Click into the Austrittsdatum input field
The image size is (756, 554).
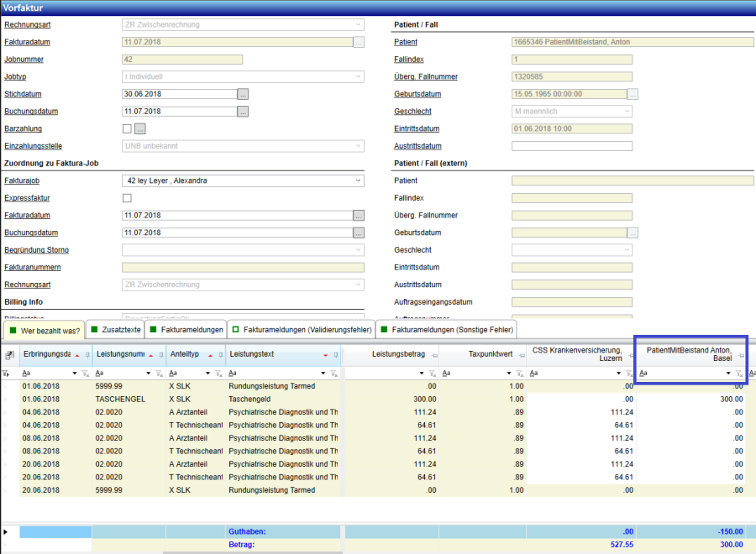(571, 146)
